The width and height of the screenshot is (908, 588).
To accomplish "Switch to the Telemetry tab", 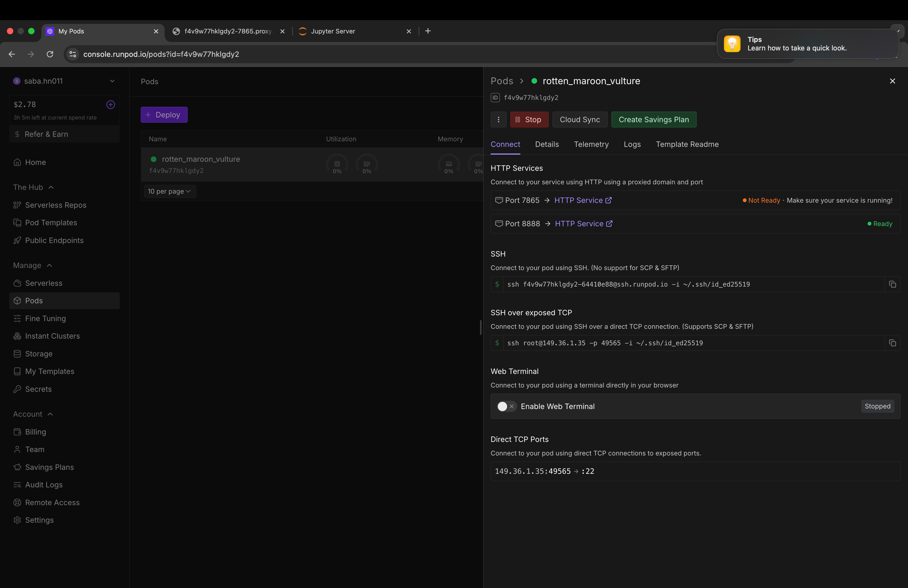I will tap(591, 144).
